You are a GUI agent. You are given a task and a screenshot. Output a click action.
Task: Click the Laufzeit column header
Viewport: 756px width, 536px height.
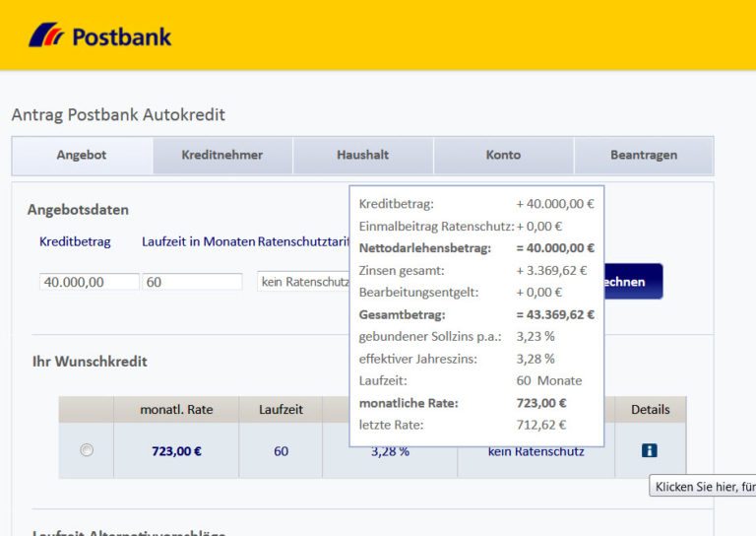(281, 410)
